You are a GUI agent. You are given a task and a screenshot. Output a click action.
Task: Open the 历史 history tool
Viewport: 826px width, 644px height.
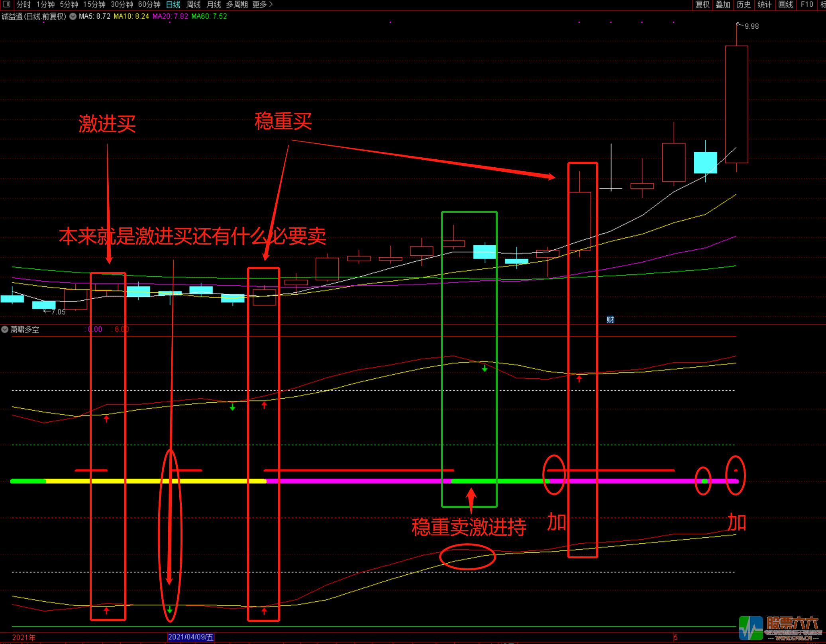(743, 4)
